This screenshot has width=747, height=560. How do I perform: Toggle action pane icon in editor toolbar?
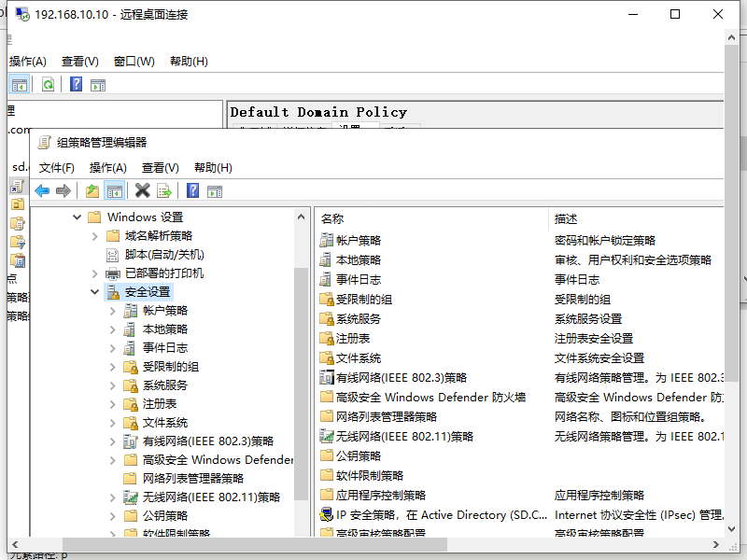tap(215, 191)
